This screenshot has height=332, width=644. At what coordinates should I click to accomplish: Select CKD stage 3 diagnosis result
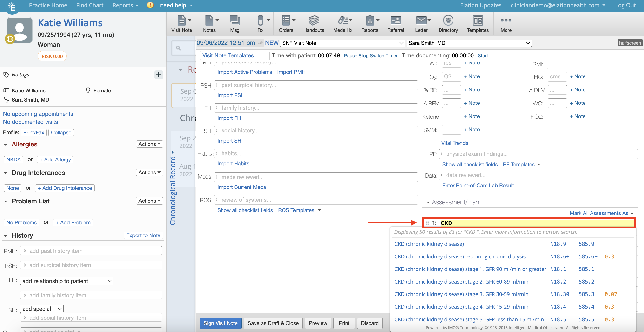(461, 294)
